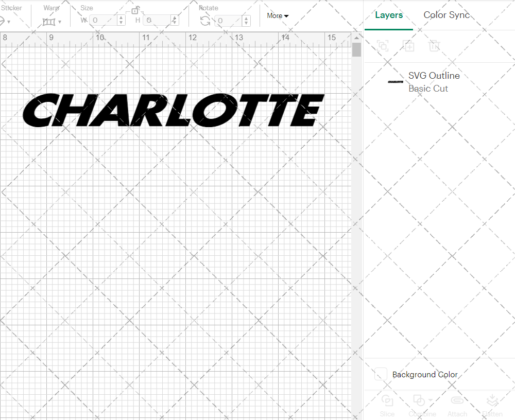Screen dimensions: 515x420
Task: Click the Basic Cut label
Action: tap(428, 89)
